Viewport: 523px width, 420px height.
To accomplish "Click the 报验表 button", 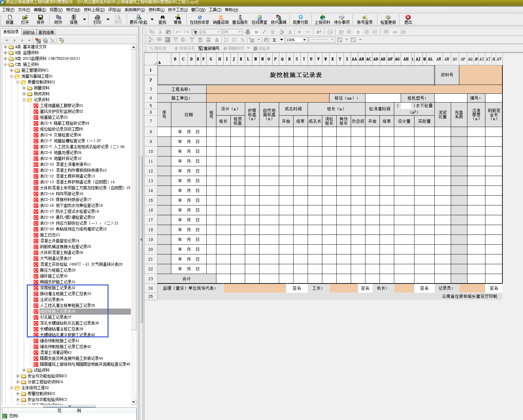I will click(262, 48).
